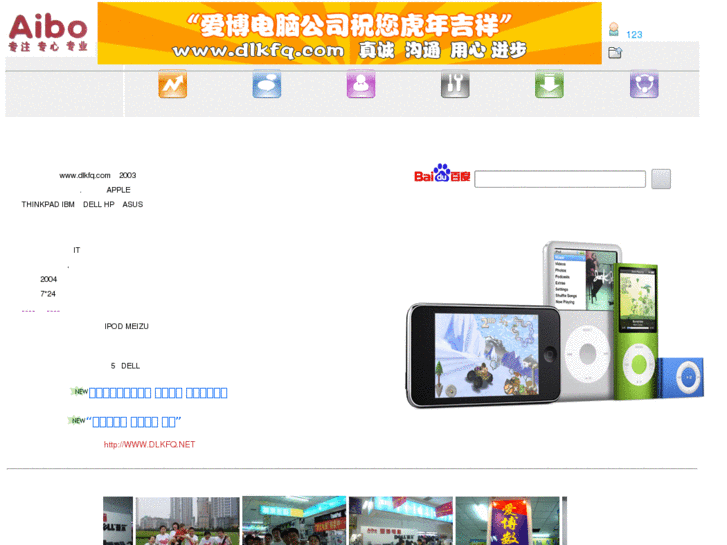The height and width of the screenshot is (545, 727).
Task: Click the www.dlkfq.com text
Action: pos(85,175)
